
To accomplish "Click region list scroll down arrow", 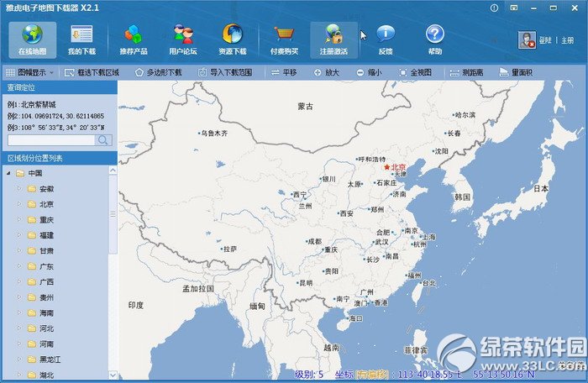I will point(113,375).
